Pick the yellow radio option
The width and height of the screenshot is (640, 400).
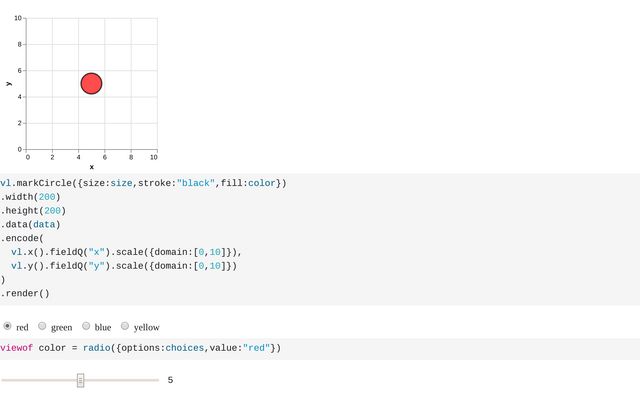125,326
